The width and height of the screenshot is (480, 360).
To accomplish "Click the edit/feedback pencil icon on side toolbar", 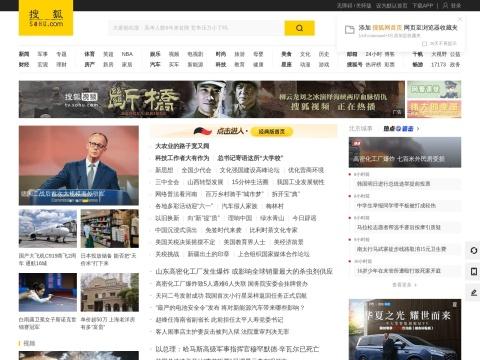I will (474, 293).
